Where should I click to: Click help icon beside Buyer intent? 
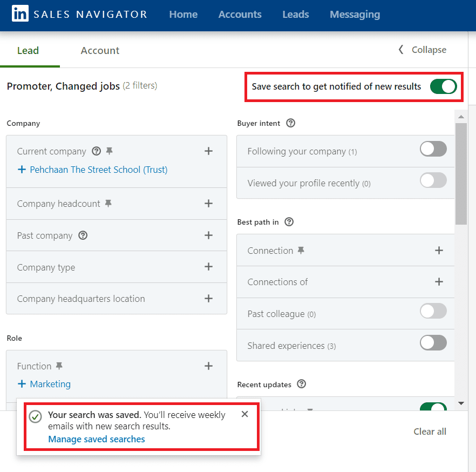pyautogui.click(x=291, y=123)
